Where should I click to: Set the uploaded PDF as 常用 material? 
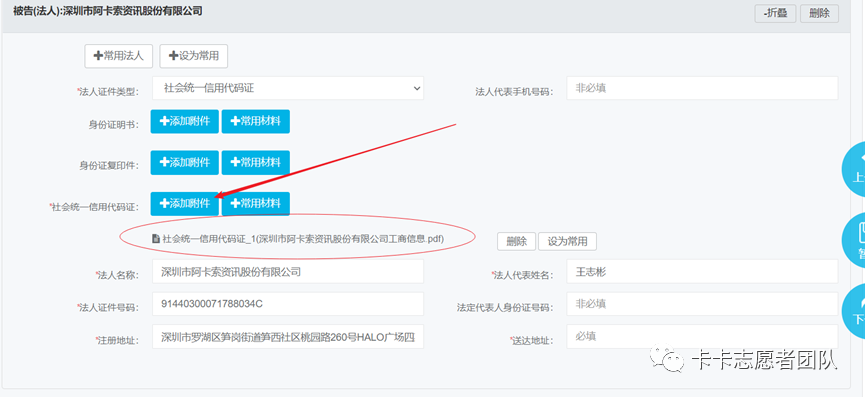[x=567, y=242]
